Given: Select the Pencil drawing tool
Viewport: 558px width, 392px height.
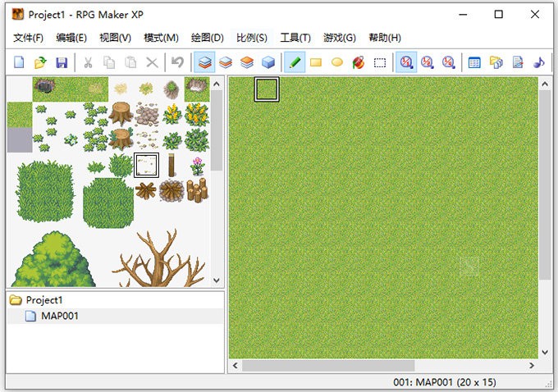Looking at the screenshot, I should click(x=294, y=62).
